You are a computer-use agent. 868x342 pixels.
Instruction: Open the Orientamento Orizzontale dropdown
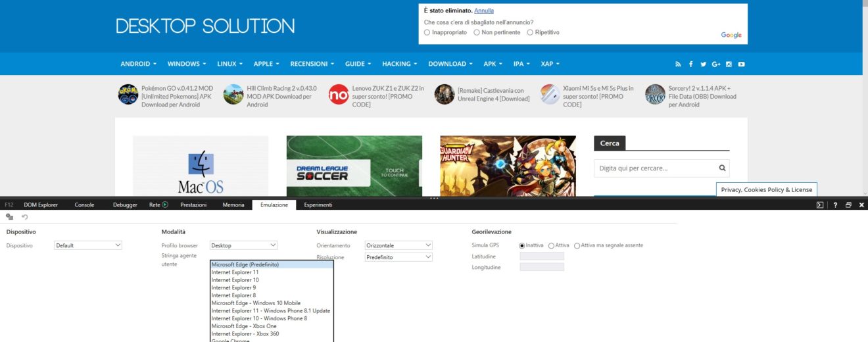point(398,245)
